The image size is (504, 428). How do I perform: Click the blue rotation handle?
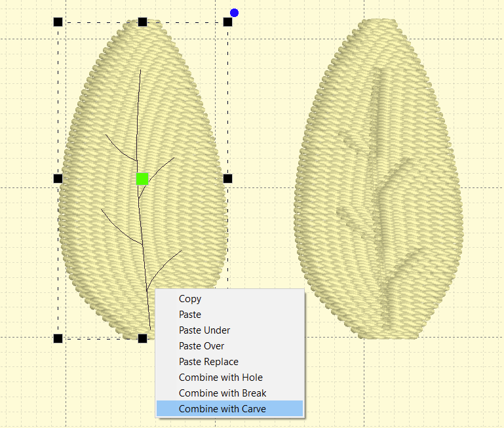coord(234,12)
